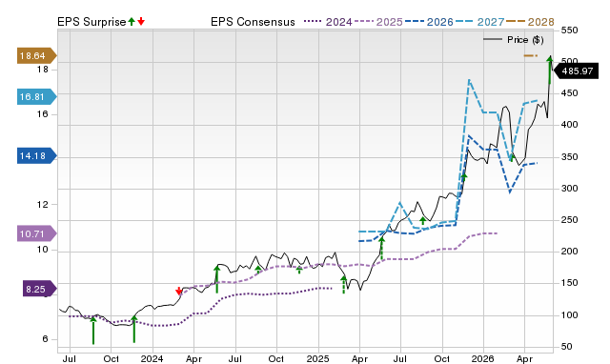
Task: Click the 8.25 dark purple value badge
Action: tap(39, 289)
